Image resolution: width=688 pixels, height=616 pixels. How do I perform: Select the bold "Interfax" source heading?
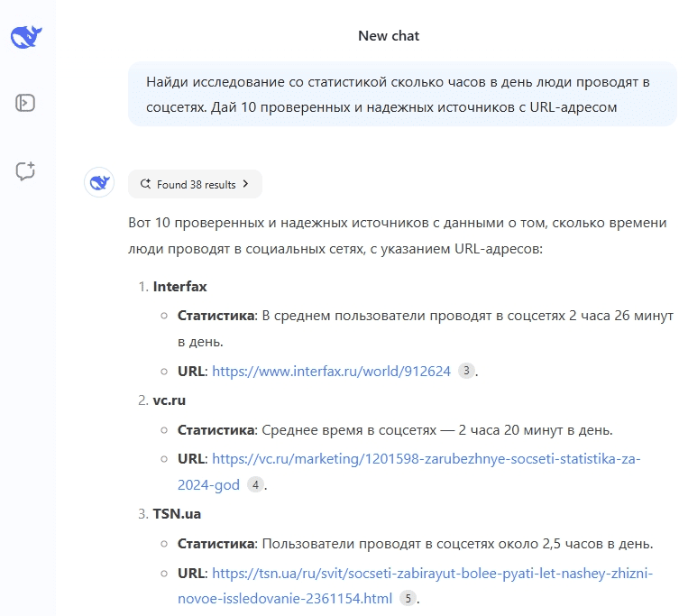tap(179, 287)
